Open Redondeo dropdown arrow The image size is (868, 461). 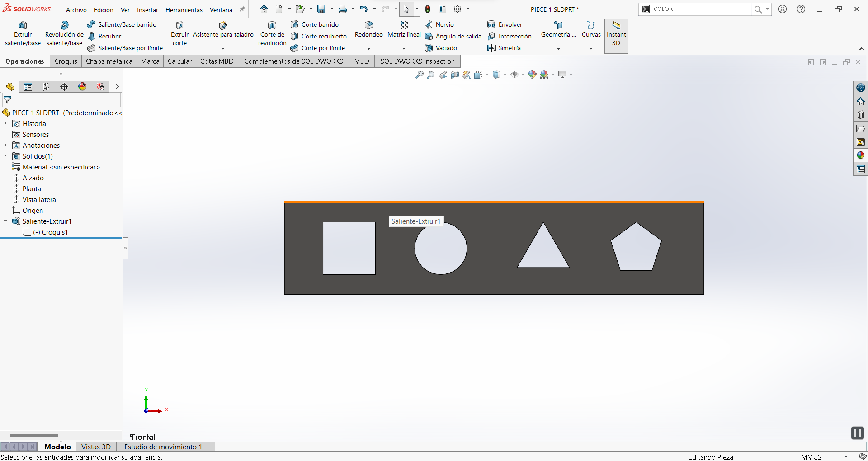pos(368,49)
